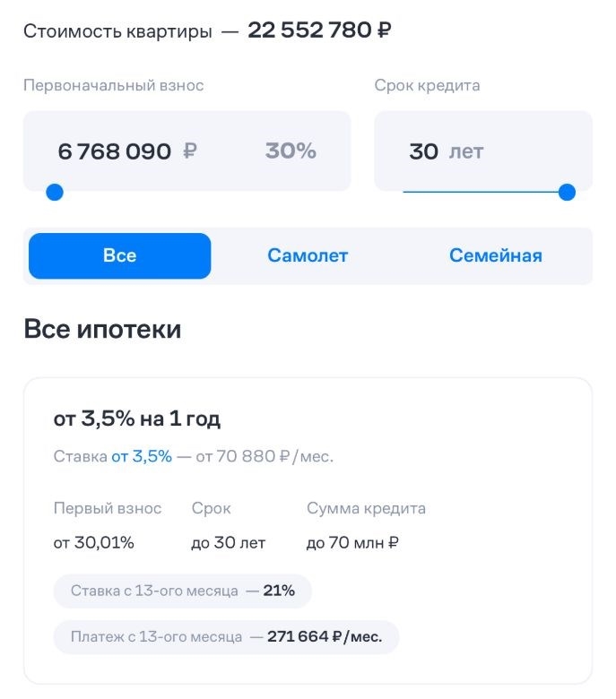Click the "Платеж с 13-ого месяца" payment badge

(226, 637)
